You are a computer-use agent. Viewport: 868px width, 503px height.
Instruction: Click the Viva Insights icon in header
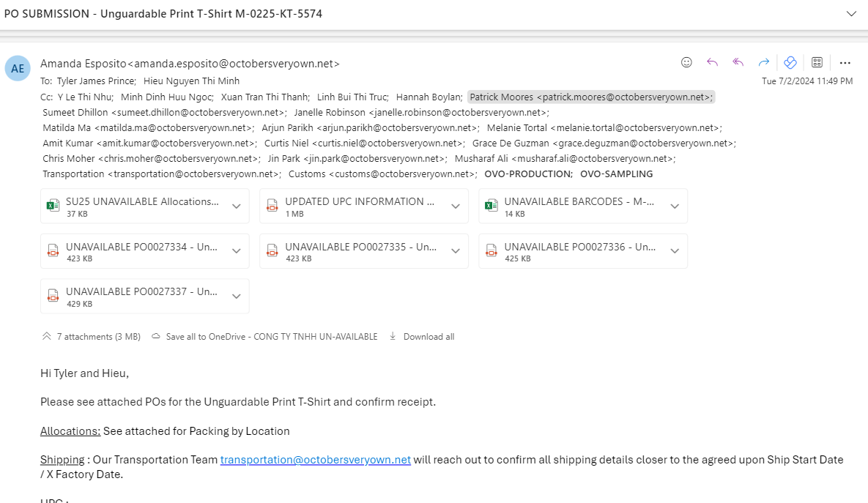[x=790, y=62]
